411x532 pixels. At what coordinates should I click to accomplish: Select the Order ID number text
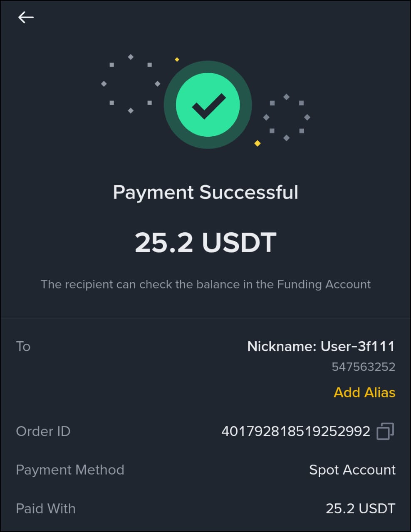296,431
